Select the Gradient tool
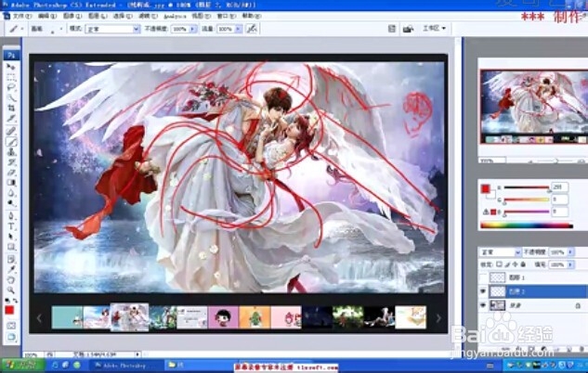Viewport: 588px width, 373px height. point(11,183)
